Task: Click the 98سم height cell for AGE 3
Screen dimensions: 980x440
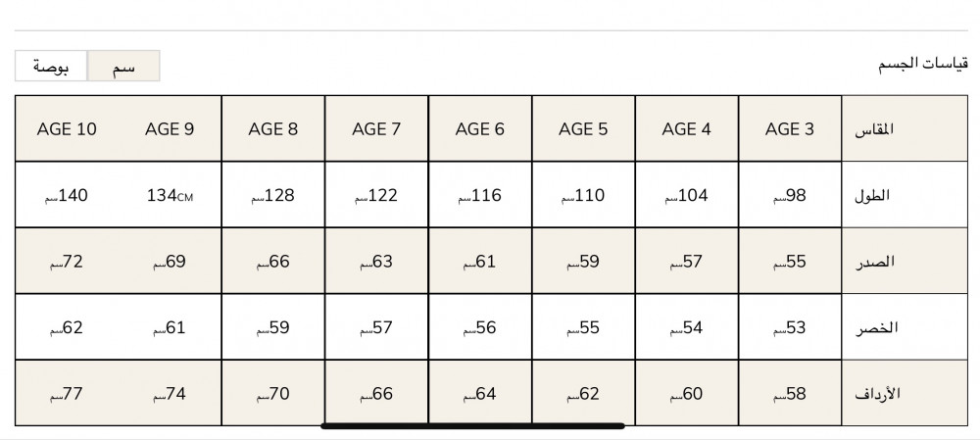Action: point(790,195)
